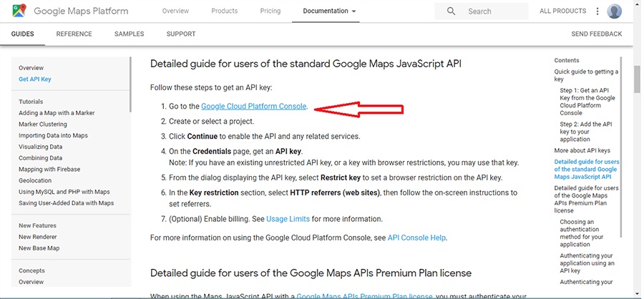Open the user account avatar

[614, 11]
